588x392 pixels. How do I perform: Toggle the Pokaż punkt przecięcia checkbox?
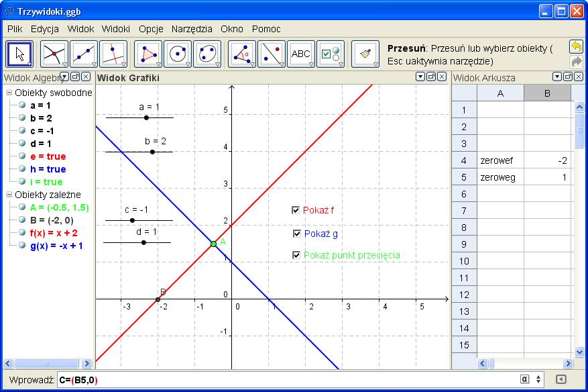[296, 255]
